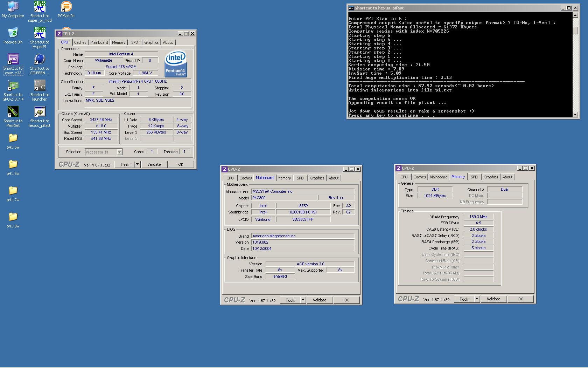
Task: Switch to SPD tab in Memory window
Action: 474,177
